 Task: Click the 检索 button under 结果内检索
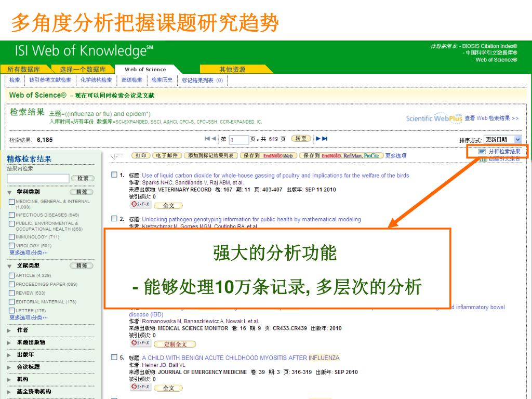(83, 178)
